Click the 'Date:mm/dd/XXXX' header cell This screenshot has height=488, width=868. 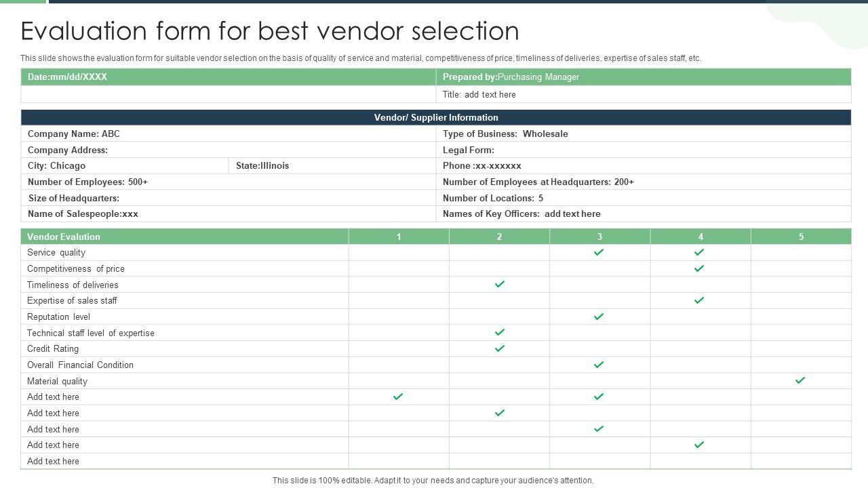(x=229, y=77)
